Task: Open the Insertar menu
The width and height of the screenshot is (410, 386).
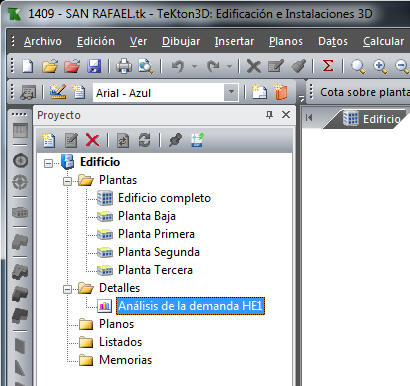Action: pos(234,41)
